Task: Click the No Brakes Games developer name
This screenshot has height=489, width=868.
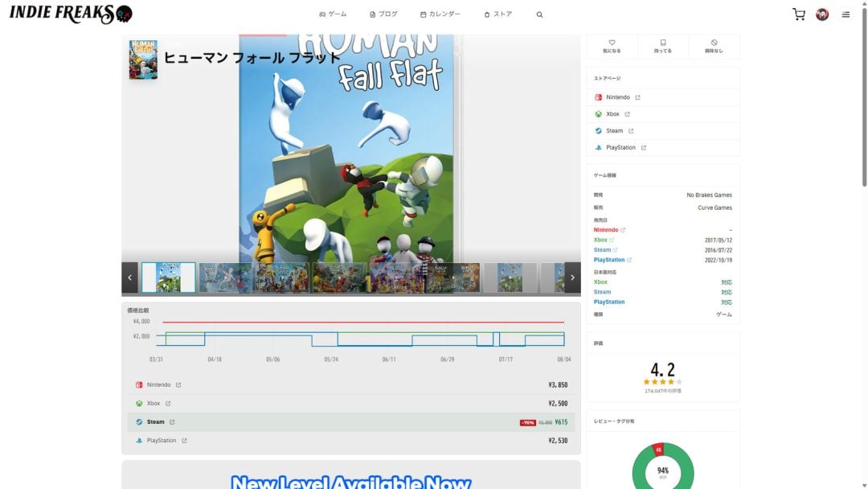Action: [x=709, y=195]
